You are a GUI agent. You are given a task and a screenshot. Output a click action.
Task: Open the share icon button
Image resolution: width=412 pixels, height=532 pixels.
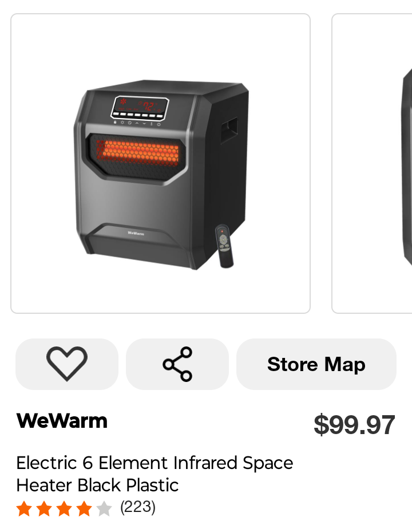click(x=177, y=364)
